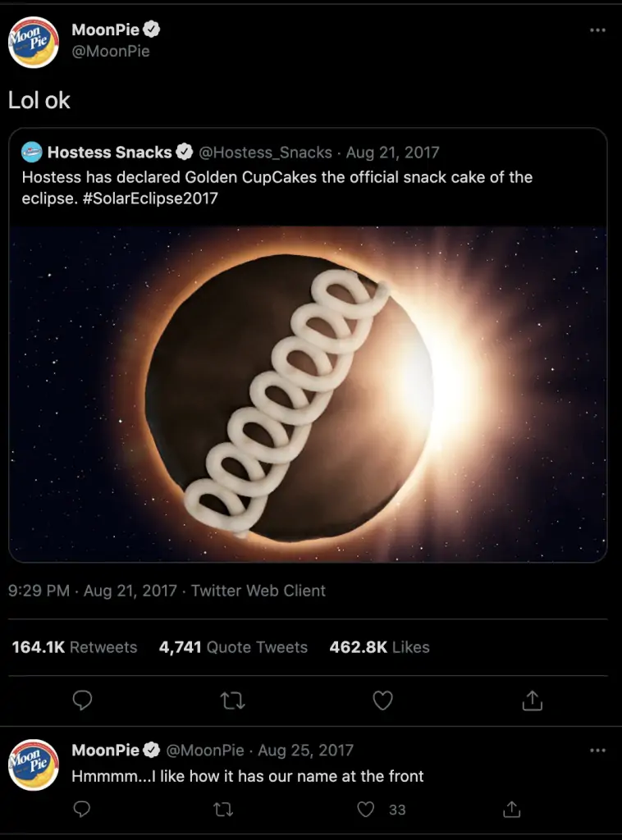Open MoonPie profile picture at top

[34, 42]
